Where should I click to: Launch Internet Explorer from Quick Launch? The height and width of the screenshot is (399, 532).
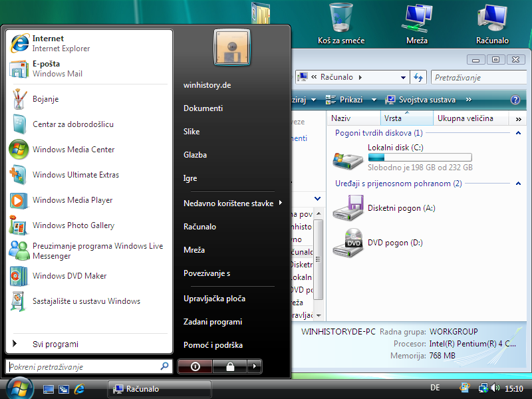(x=79, y=389)
